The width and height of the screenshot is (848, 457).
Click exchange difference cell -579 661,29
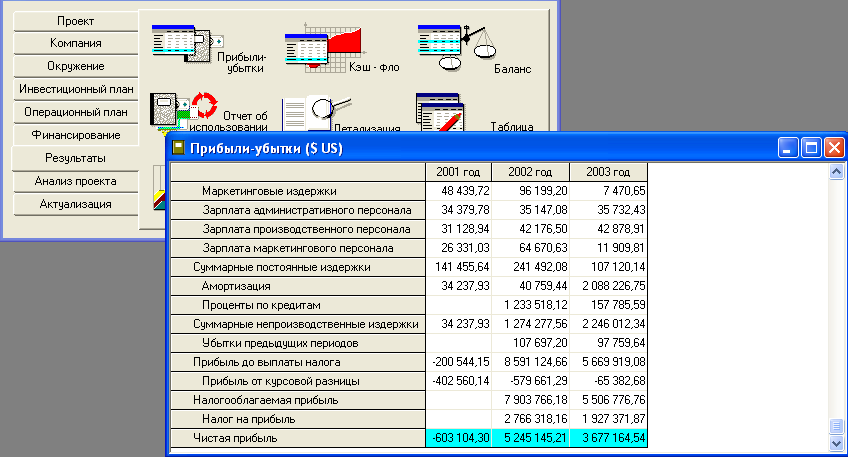531,381
